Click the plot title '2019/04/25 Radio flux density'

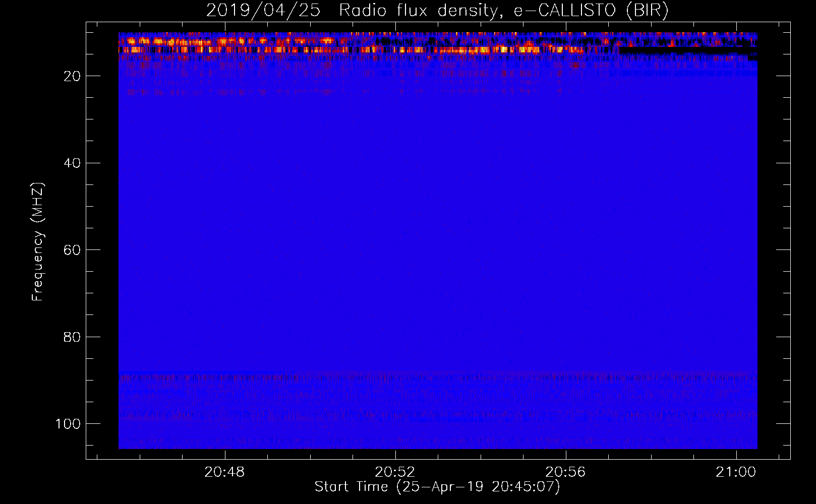437,10
